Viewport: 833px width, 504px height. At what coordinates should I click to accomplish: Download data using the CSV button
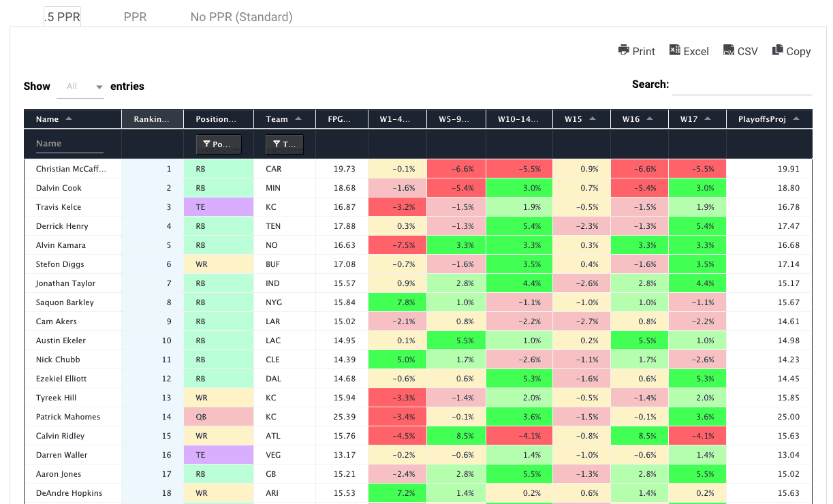click(740, 51)
